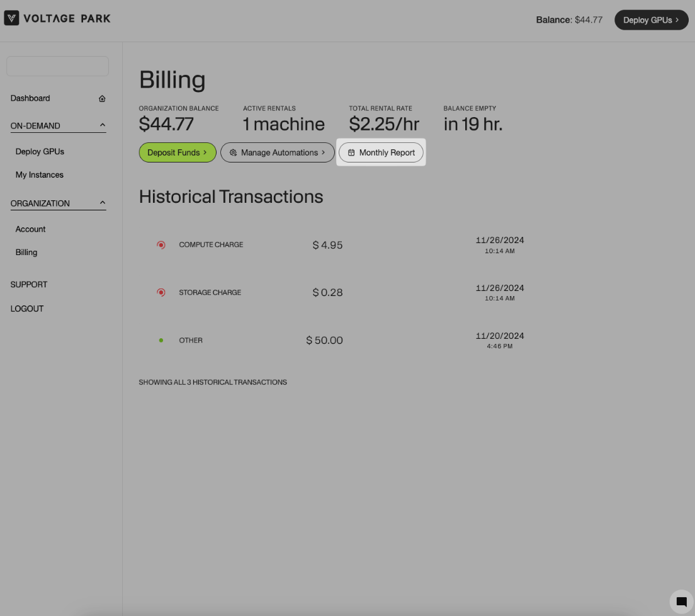Select Deploy GPUs in the sidebar

pos(40,152)
